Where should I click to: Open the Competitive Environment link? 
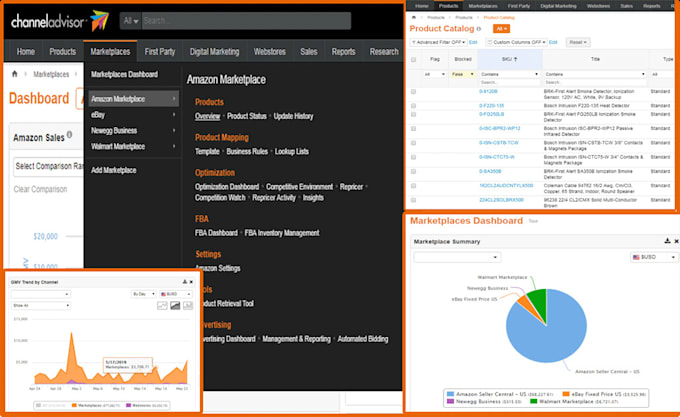point(300,187)
